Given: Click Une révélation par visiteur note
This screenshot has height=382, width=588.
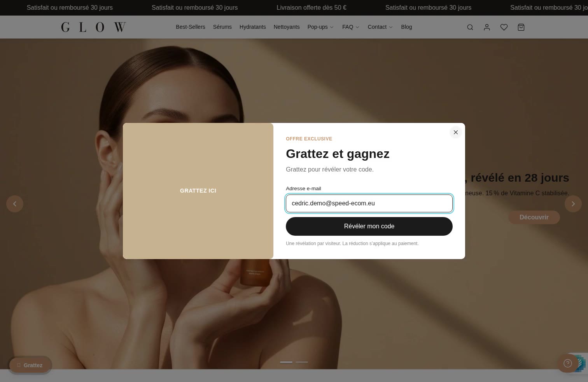Looking at the screenshot, I should click(352, 244).
